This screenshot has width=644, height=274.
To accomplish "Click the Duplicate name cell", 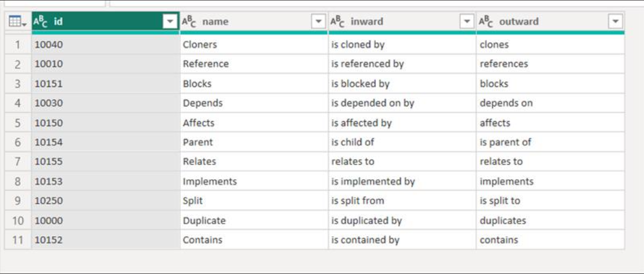I will pyautogui.click(x=254, y=221).
